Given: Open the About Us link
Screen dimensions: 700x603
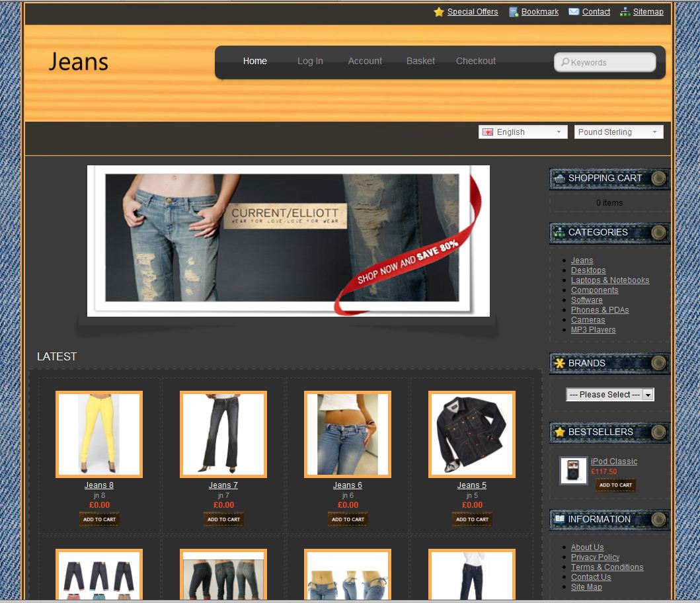Looking at the screenshot, I should 587,547.
